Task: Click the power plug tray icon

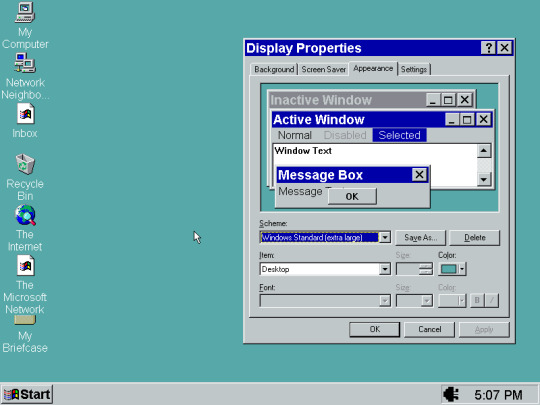Action: pyautogui.click(x=451, y=394)
